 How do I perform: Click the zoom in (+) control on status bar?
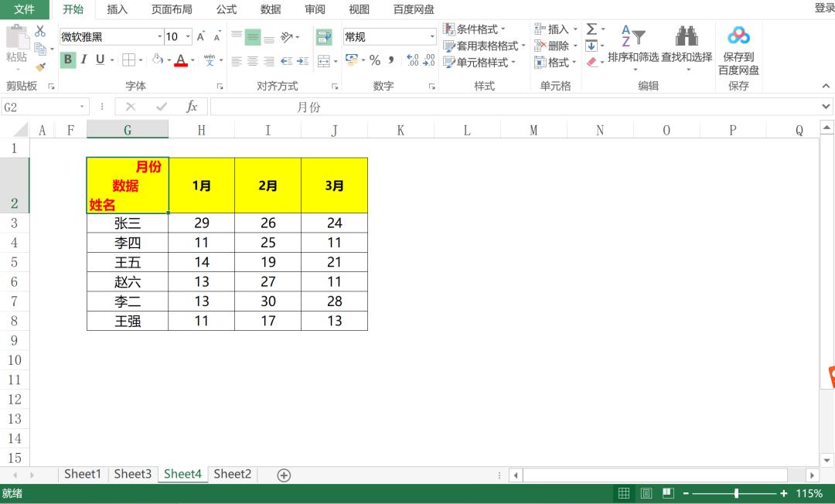click(x=784, y=493)
